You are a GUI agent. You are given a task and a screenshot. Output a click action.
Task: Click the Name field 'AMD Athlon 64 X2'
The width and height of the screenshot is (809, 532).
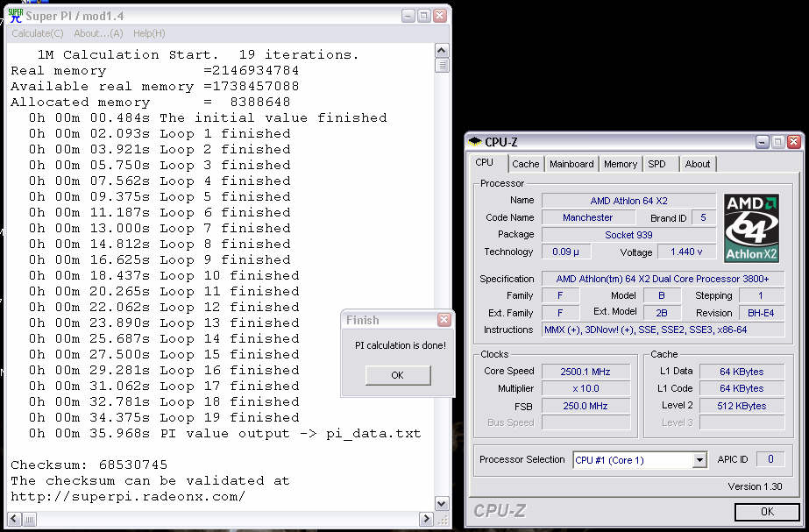[628, 201]
